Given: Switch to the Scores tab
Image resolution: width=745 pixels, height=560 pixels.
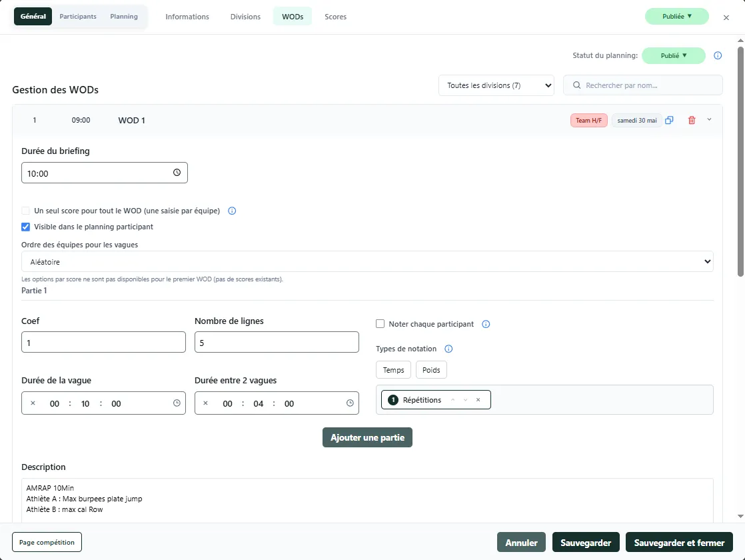Looking at the screenshot, I should coord(335,17).
